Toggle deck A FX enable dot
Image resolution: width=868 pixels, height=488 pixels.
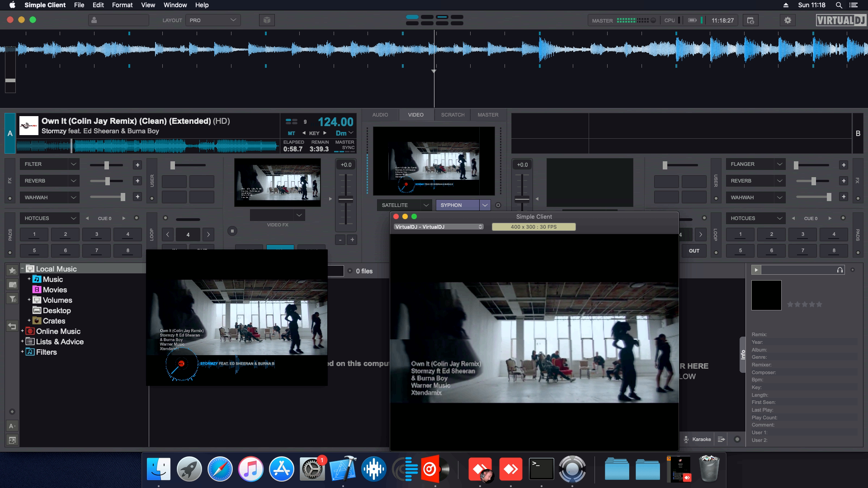click(10, 198)
